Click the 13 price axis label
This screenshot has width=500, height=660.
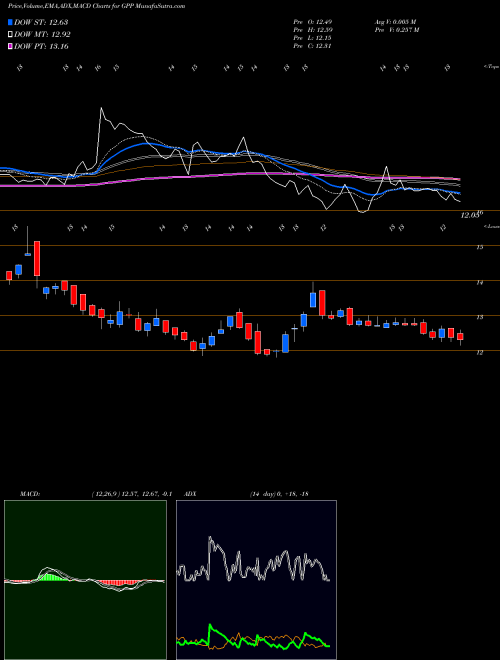[479, 317]
